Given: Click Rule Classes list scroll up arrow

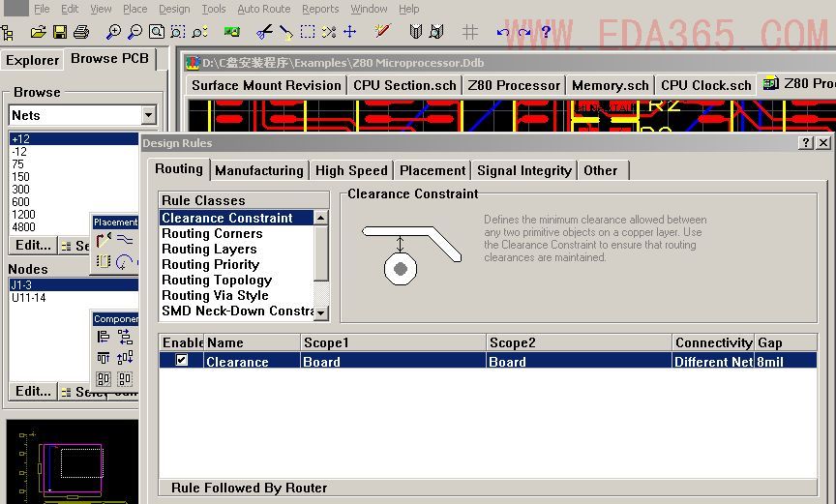Looking at the screenshot, I should [x=320, y=218].
